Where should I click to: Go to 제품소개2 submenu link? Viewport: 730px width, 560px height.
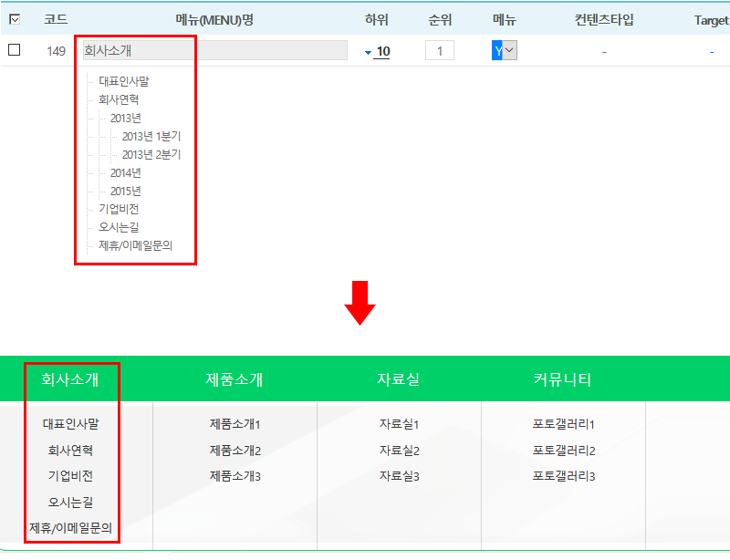click(x=235, y=451)
